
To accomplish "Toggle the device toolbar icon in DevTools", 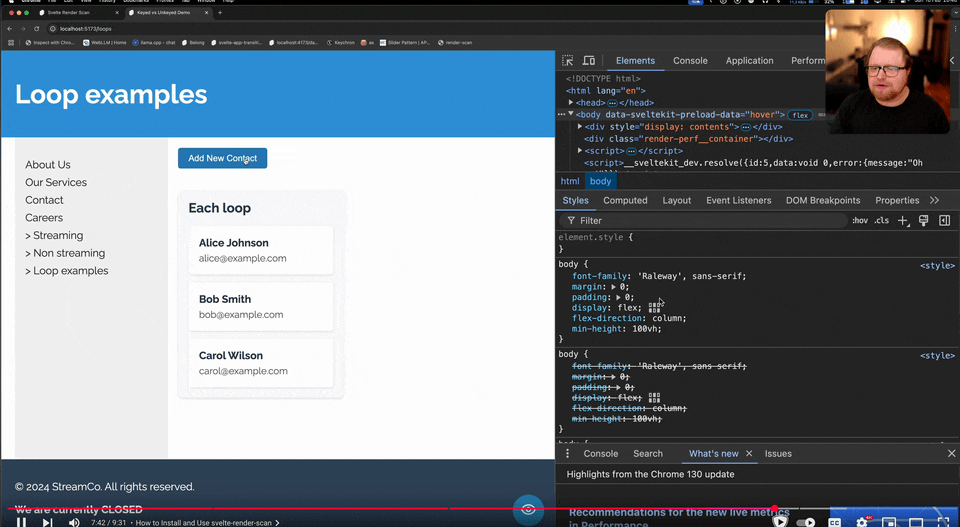I will point(588,61).
